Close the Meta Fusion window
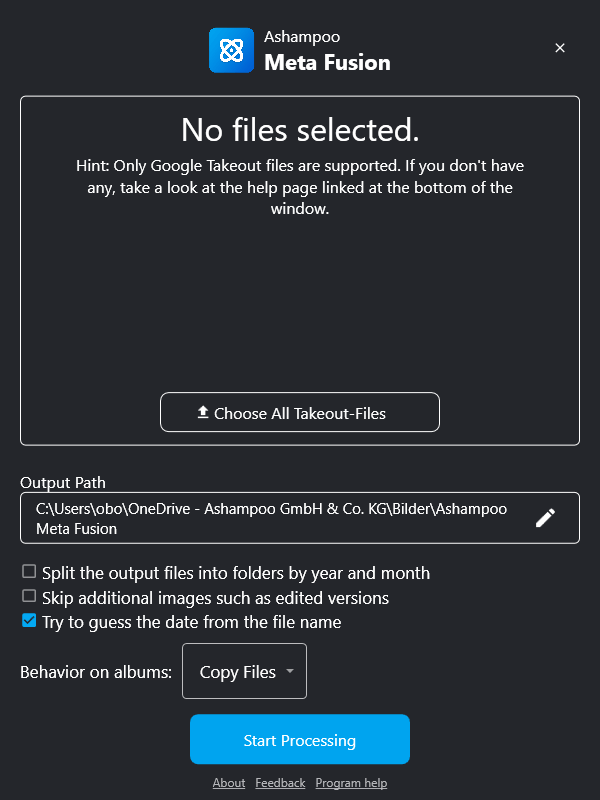The image size is (600, 800). [560, 48]
